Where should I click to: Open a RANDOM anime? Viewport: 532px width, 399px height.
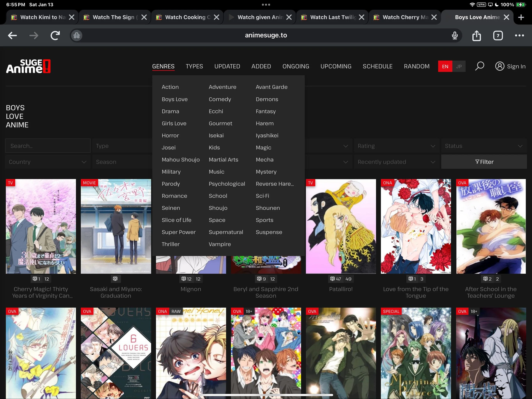click(417, 66)
